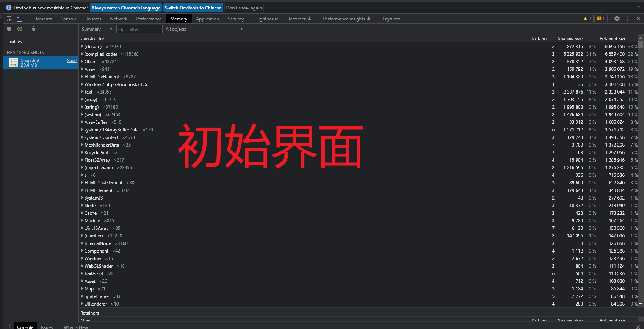Image resolution: width=644 pixels, height=329 pixels.
Task: Click the issues counter badge
Action: tap(601, 19)
